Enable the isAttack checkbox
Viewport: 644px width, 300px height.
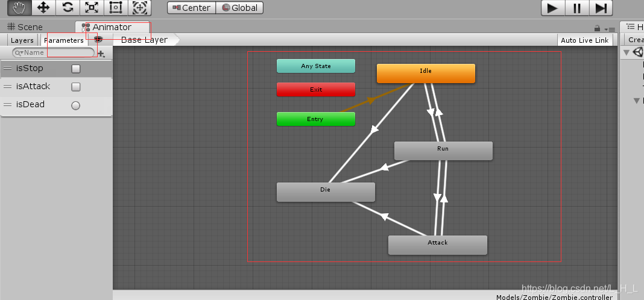(75, 87)
